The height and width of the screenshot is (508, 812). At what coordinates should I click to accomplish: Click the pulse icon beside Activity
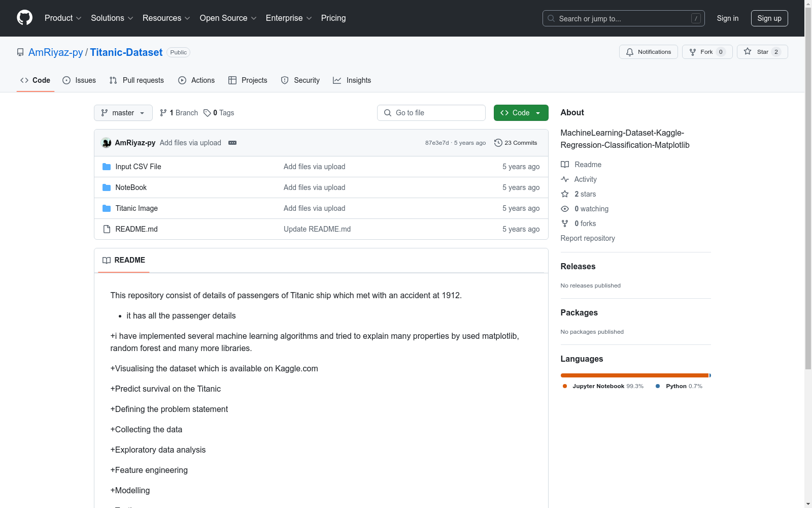565,179
